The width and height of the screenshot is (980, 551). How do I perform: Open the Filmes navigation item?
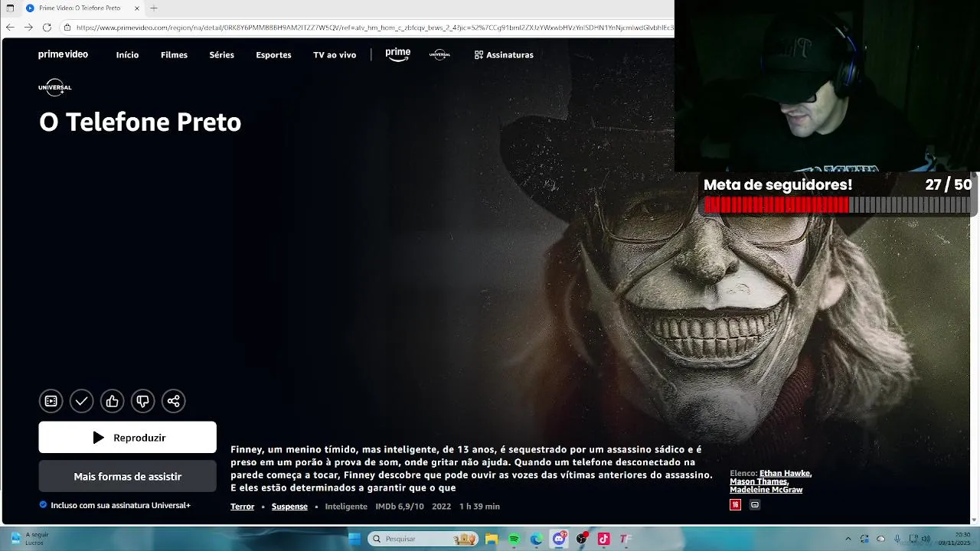pyautogui.click(x=174, y=55)
